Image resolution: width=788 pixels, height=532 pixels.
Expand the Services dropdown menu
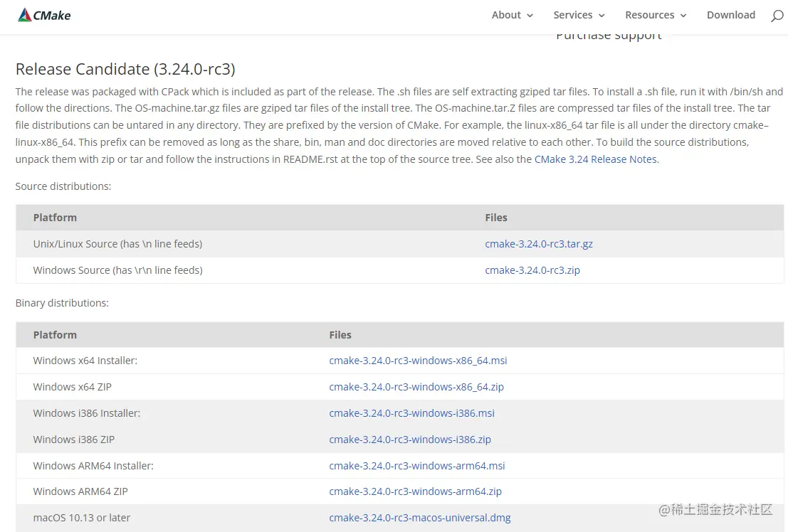coord(579,15)
